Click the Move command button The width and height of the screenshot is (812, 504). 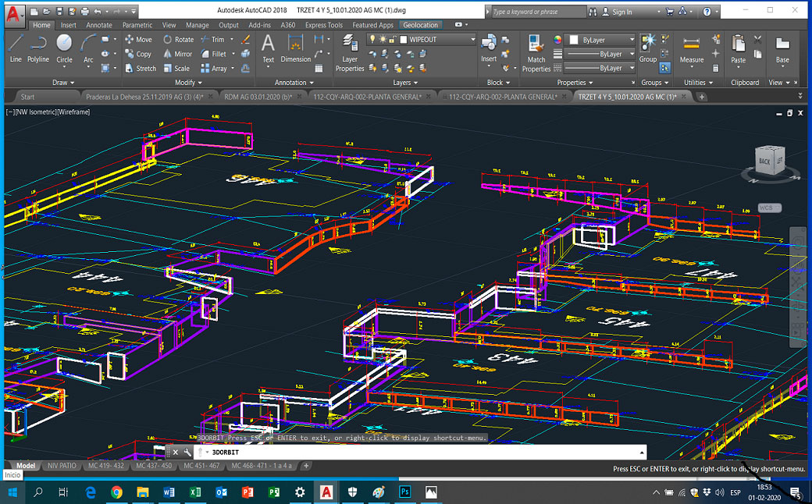[x=138, y=39]
